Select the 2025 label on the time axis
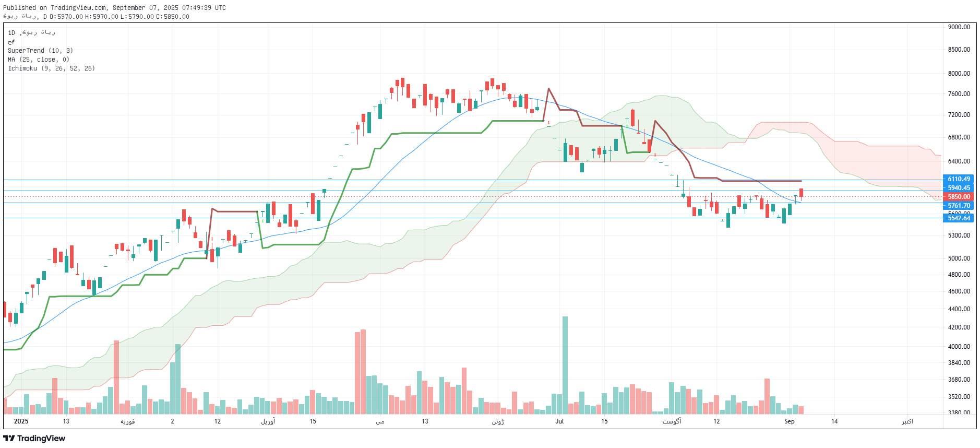The image size is (980, 448). (21, 421)
